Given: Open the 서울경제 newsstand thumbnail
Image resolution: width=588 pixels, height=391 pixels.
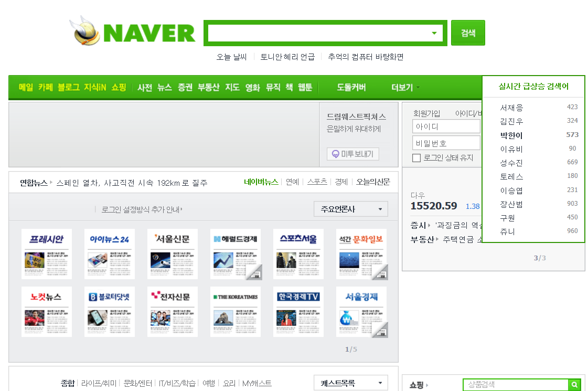Looking at the screenshot, I should tap(361, 312).
